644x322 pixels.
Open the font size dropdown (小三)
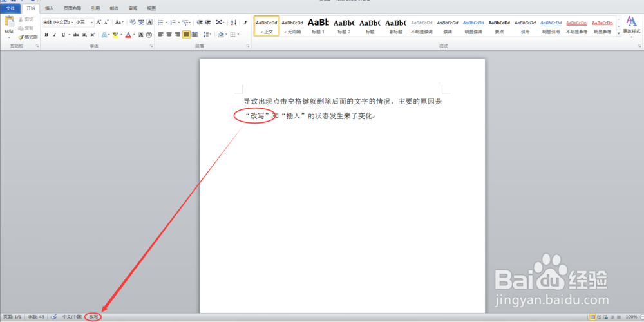pos(91,22)
